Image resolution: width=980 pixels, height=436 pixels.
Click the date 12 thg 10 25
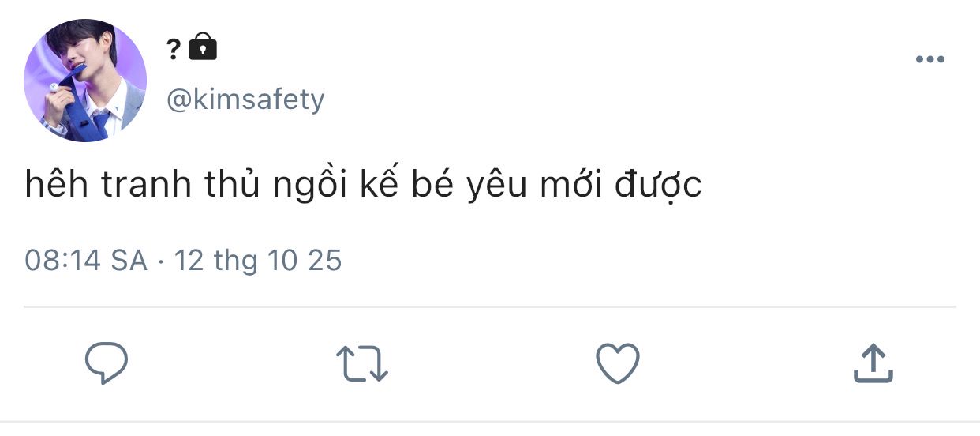(x=257, y=261)
